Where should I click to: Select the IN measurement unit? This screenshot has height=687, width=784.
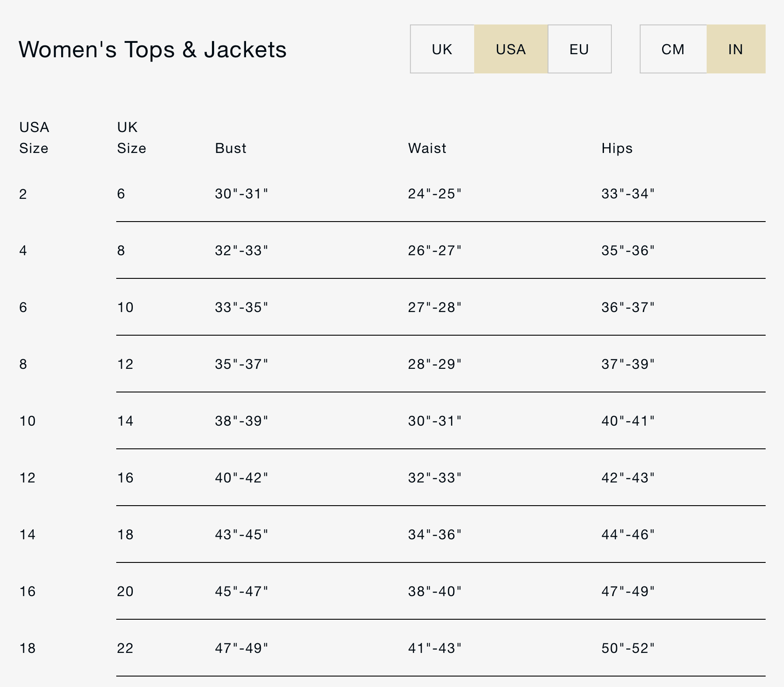pyautogui.click(x=735, y=49)
